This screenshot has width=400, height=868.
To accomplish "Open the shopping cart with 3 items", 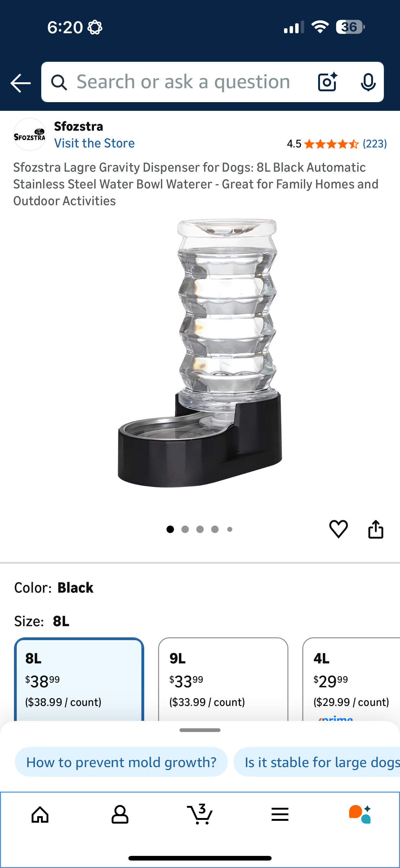I will 200,814.
